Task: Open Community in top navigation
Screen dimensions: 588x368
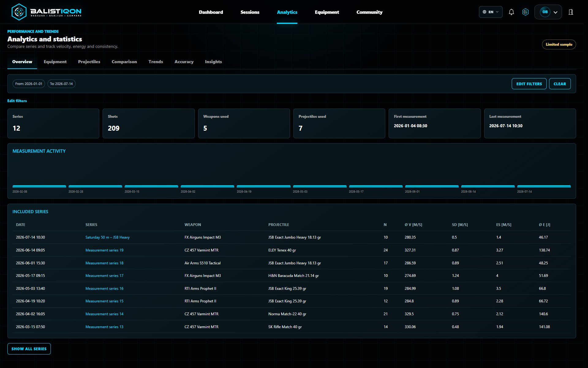Action: click(369, 12)
